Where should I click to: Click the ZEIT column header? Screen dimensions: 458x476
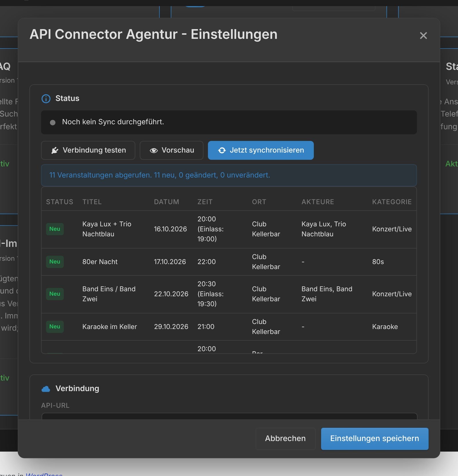point(205,202)
